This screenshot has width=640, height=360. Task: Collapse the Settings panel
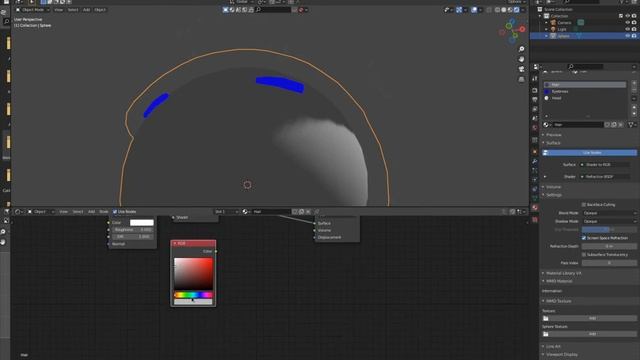tap(553, 195)
